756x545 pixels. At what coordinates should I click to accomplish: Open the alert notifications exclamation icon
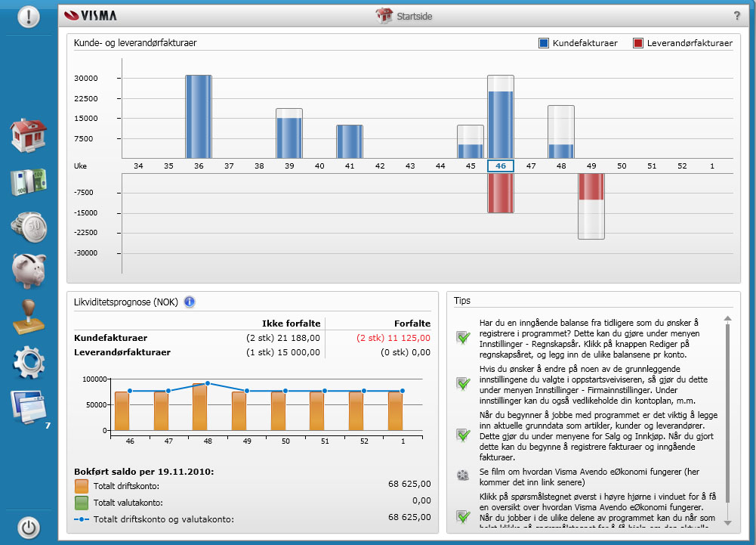tap(29, 16)
